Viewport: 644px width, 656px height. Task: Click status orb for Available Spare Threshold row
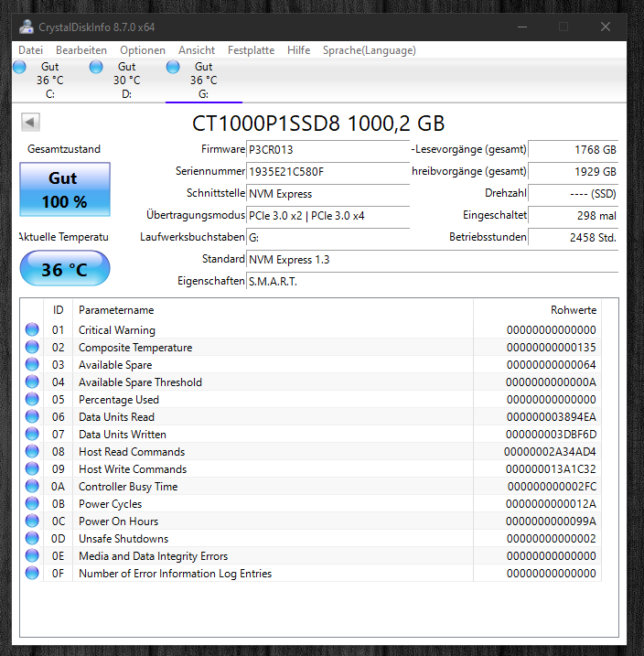[x=32, y=382]
